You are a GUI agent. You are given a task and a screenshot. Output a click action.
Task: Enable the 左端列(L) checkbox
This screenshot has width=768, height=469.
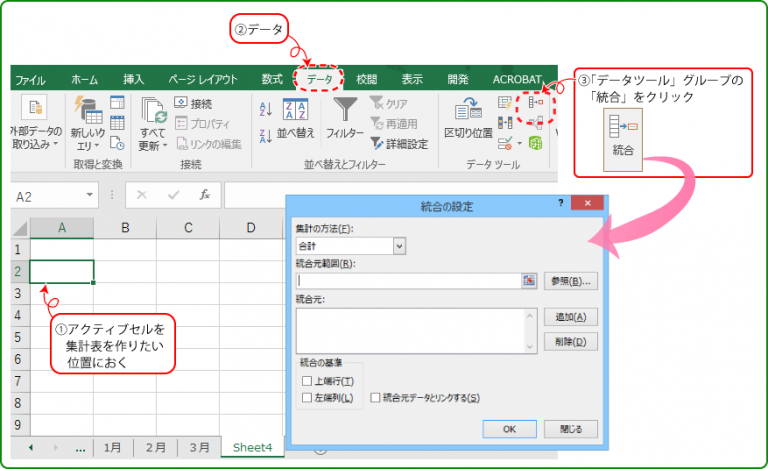[x=307, y=398]
